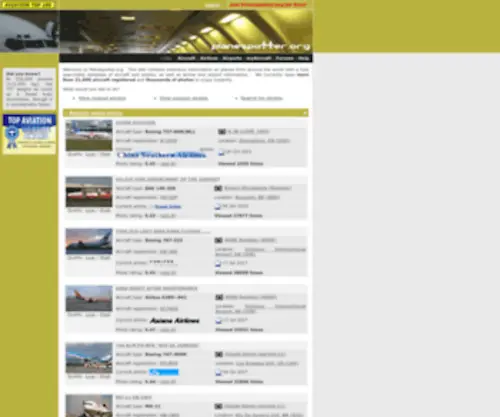
Task: Click the planespotter.org logo in the banner
Action: pos(261,46)
